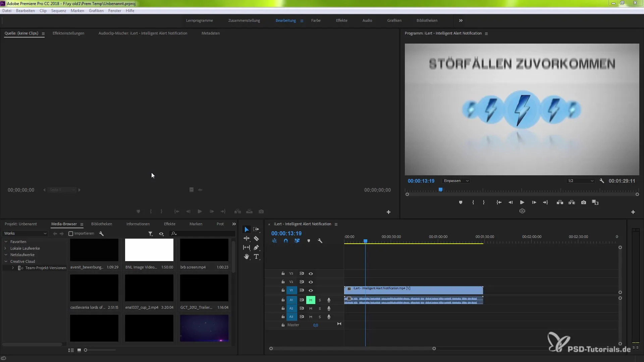644x362 pixels.
Task: Open timeline display settings wrench
Action: [320, 241]
